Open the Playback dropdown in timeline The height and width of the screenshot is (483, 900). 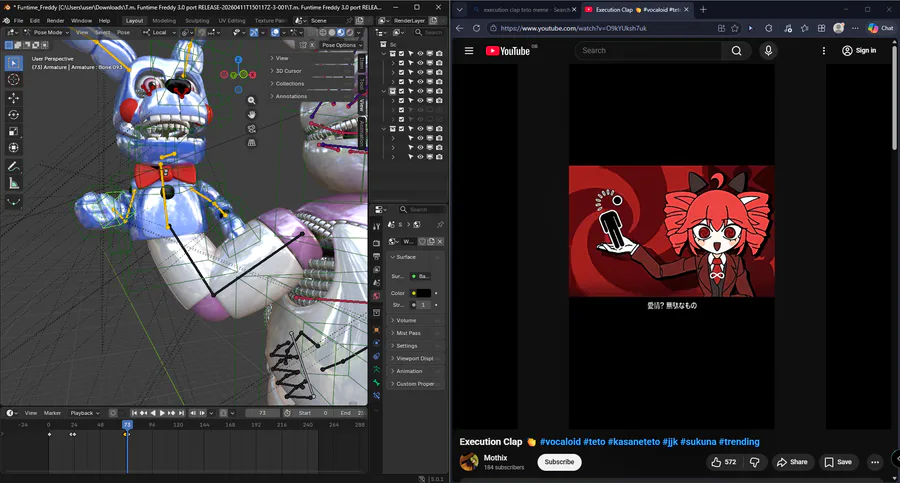pos(84,413)
